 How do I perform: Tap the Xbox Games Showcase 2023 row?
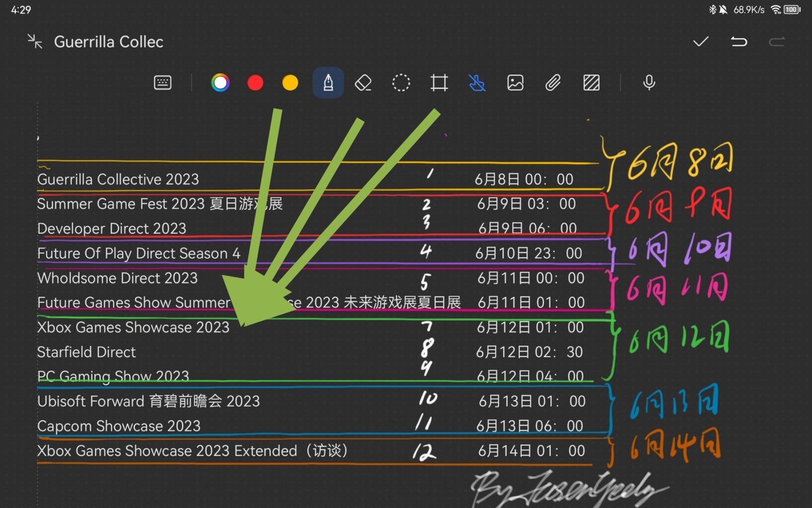tap(133, 327)
